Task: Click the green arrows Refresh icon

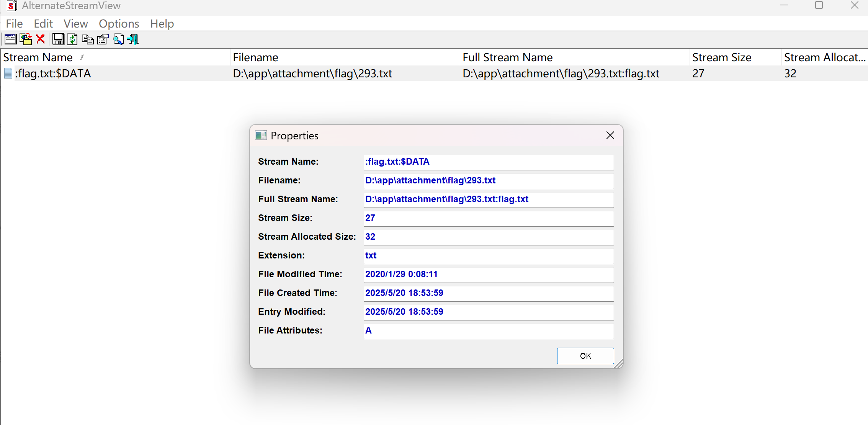Action: [72, 39]
